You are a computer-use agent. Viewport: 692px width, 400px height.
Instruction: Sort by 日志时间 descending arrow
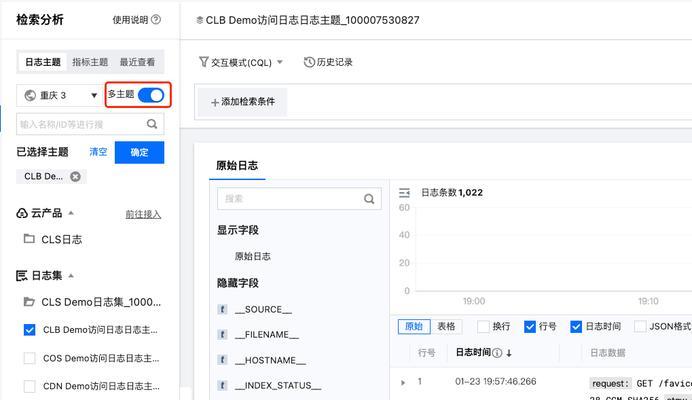pos(509,353)
